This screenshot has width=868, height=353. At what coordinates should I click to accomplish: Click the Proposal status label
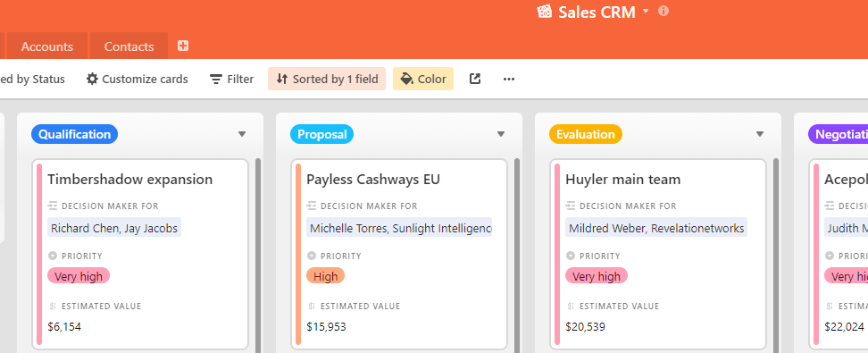(322, 134)
